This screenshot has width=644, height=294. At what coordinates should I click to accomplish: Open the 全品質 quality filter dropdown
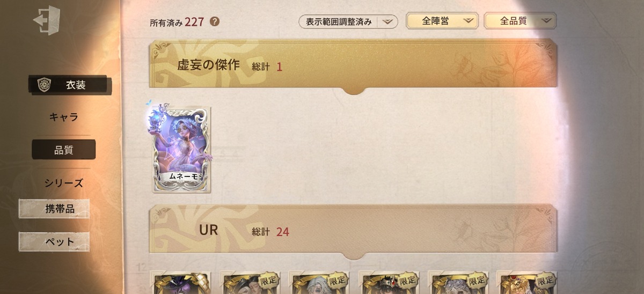520,21
